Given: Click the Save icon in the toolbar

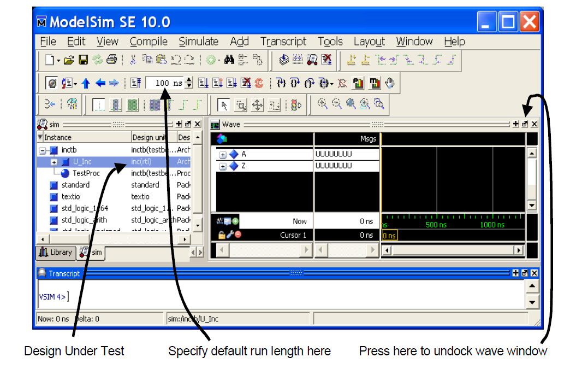Looking at the screenshot, I should point(83,60).
